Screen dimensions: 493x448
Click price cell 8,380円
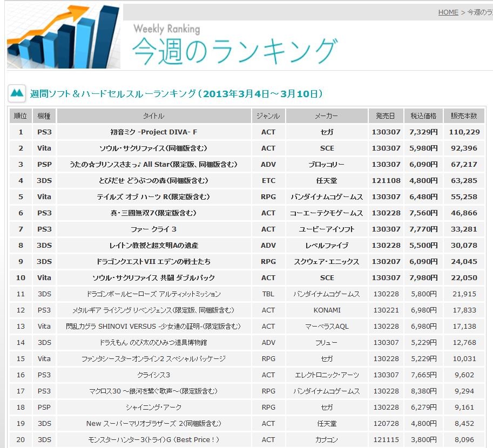[423, 391]
